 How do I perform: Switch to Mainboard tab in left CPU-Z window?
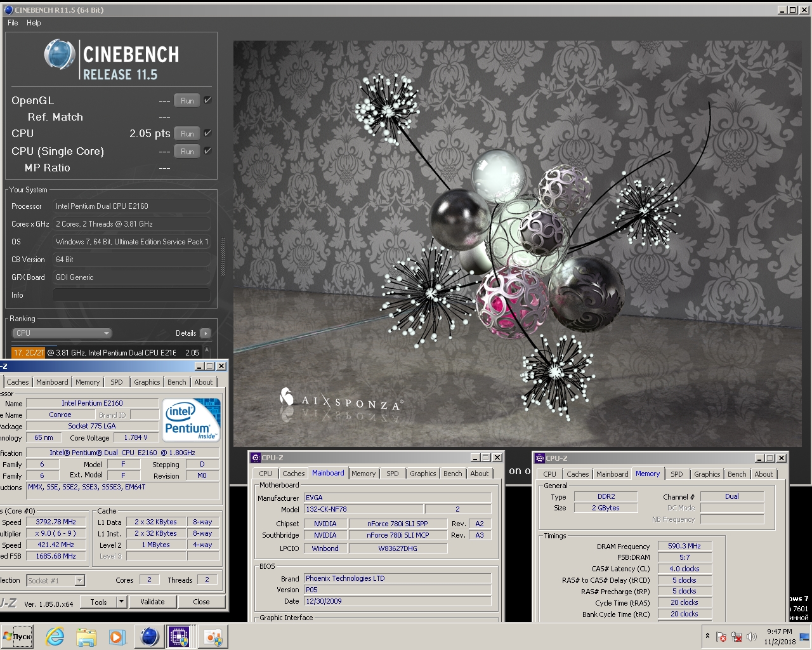(x=52, y=382)
